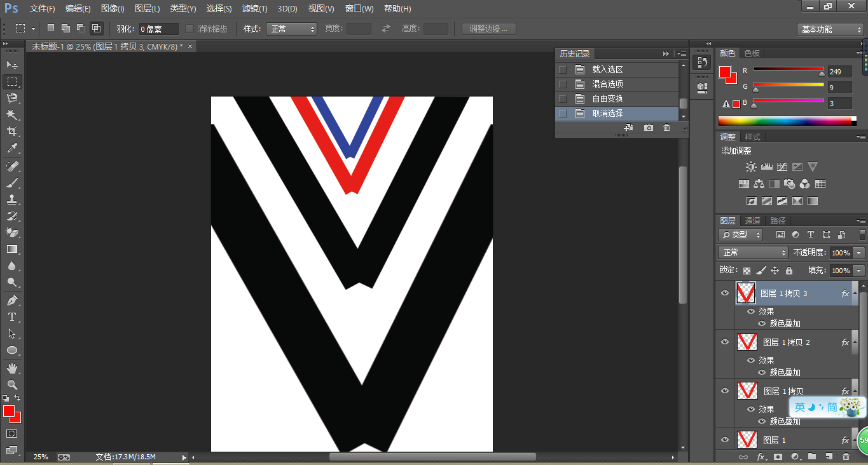Open 滤镜(T) menu

[x=255, y=9]
